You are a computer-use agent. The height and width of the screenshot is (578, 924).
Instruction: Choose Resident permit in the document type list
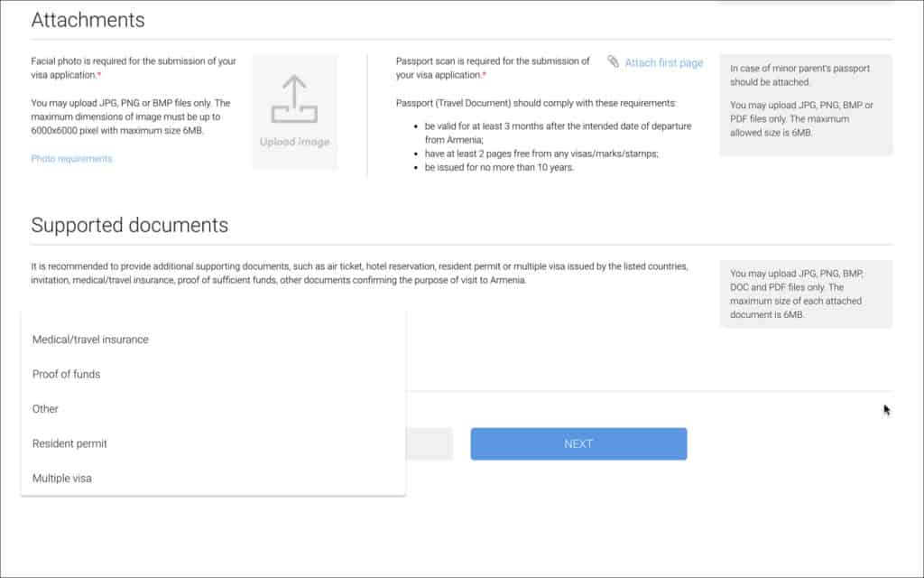[213, 443]
